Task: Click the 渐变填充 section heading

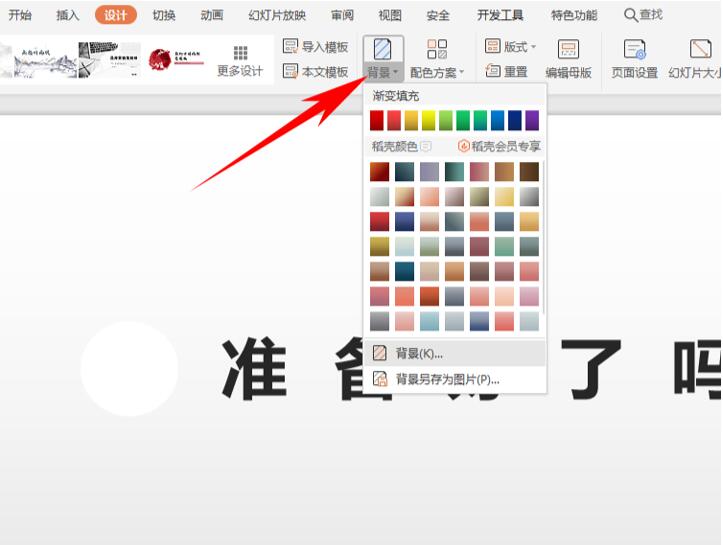Action: 396,96
